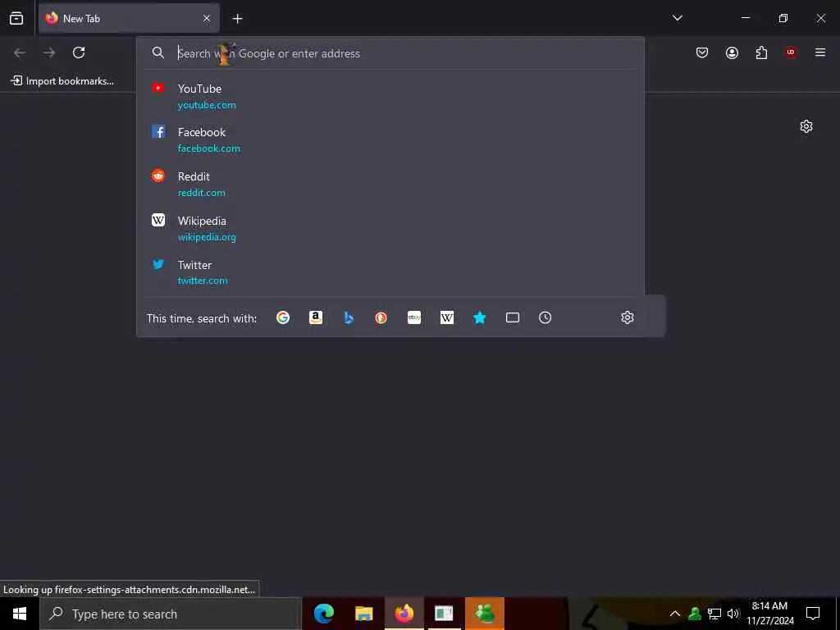Viewport: 840px width, 630px height.
Task: Search this time with eBay
Action: click(414, 317)
